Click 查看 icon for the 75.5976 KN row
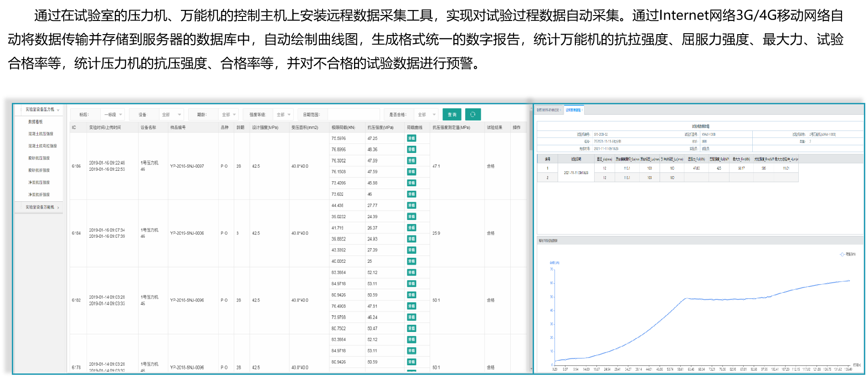The height and width of the screenshot is (378, 868). (411, 138)
